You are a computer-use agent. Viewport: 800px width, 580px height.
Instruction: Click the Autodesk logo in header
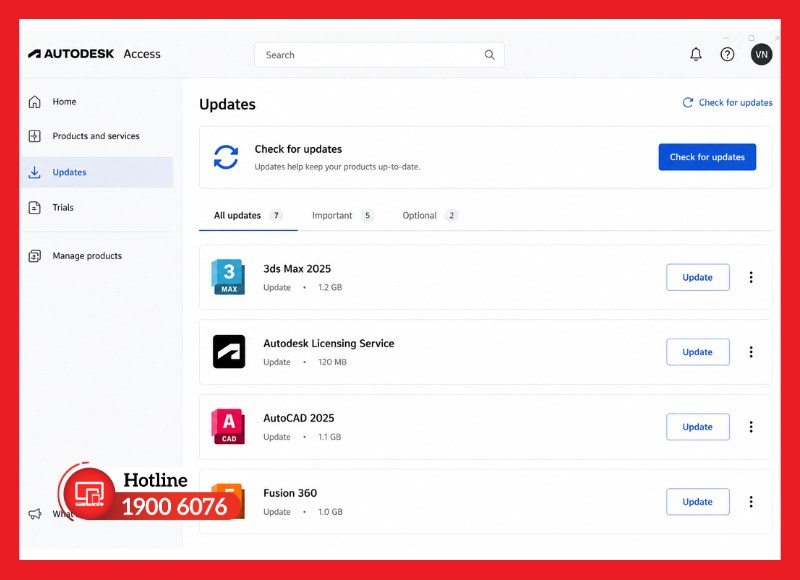click(71, 54)
